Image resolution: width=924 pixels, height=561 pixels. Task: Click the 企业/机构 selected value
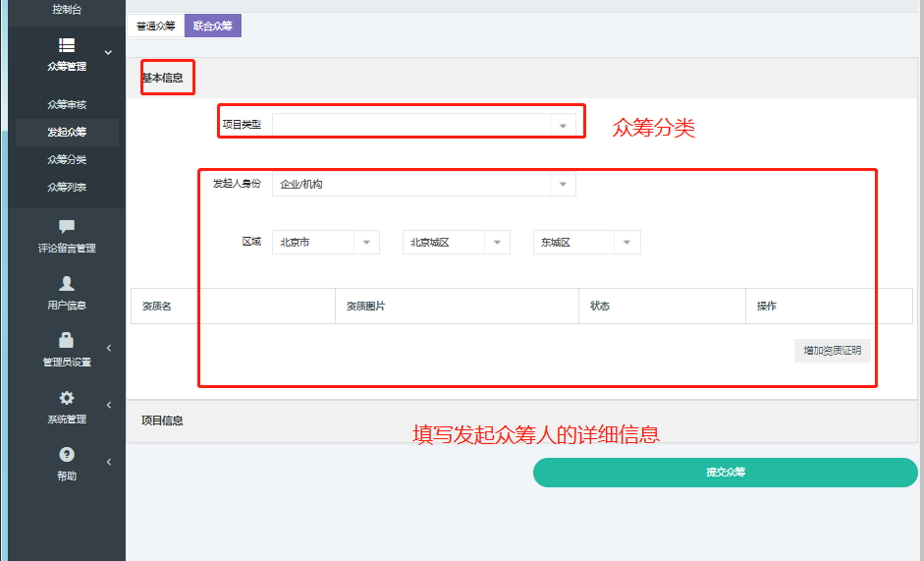pyautogui.click(x=301, y=184)
